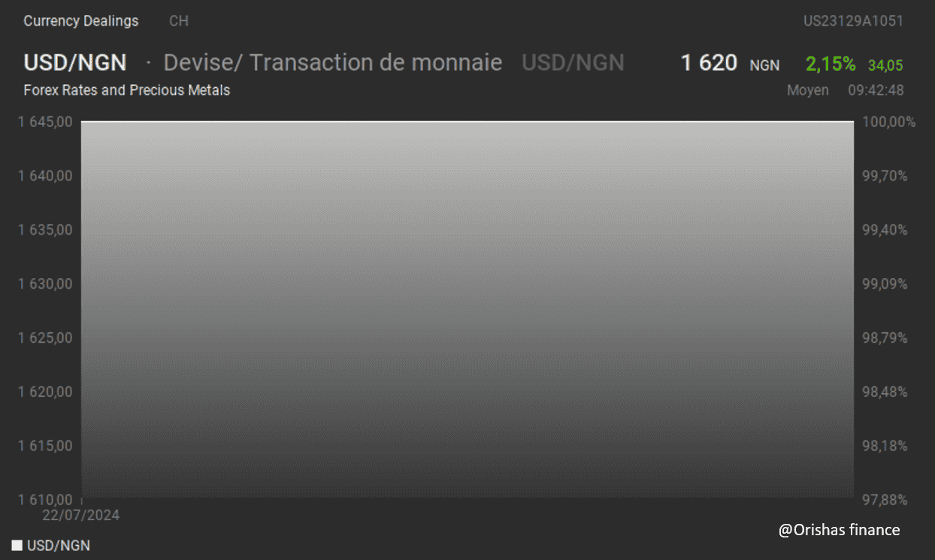
Task: Click the 34,05 absolute change value
Action: pos(885,65)
